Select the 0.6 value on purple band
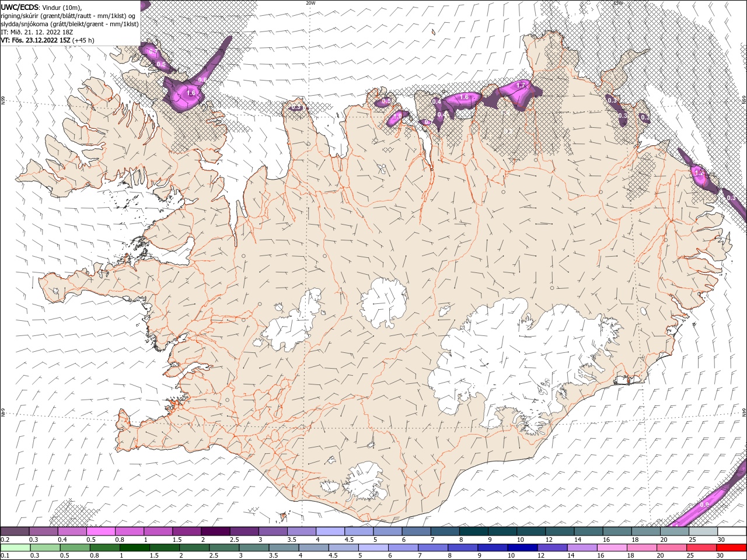The width and height of the screenshot is (747, 560). tap(203, 80)
